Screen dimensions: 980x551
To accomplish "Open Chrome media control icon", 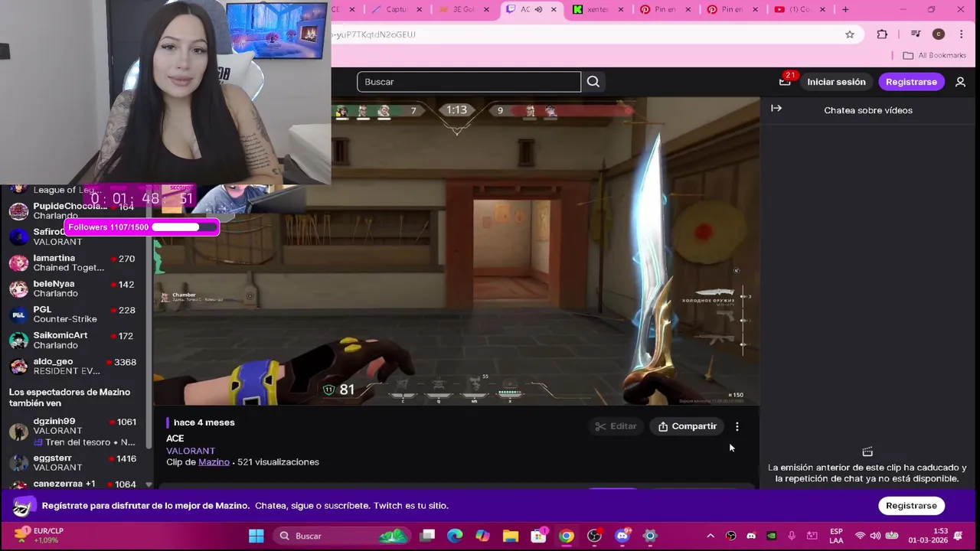I will tap(916, 34).
